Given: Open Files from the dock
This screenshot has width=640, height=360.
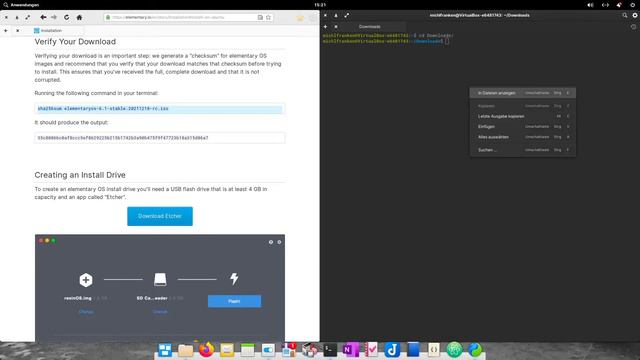Looking at the screenshot, I should click(185, 350).
